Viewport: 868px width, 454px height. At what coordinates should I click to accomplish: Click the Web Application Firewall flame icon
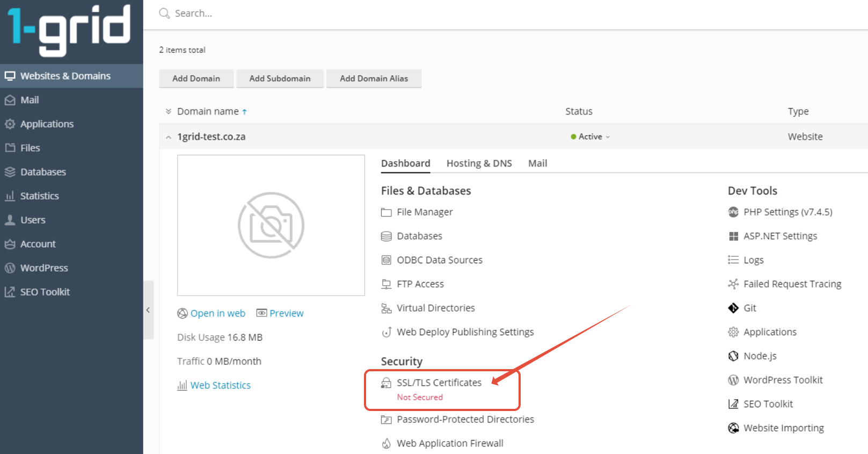[x=386, y=443]
